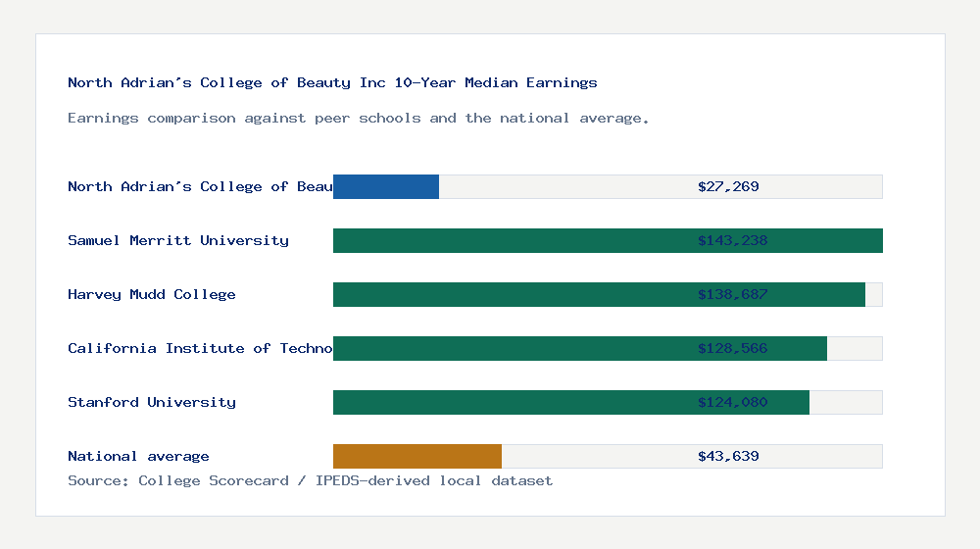Click the green Stanford University bar
980x549 pixels.
(x=571, y=402)
